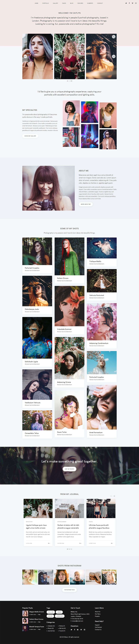Viewport: 139px width, 644px height.
Task: Open the Instagram icon in the top header
Action: (x=136, y=3)
